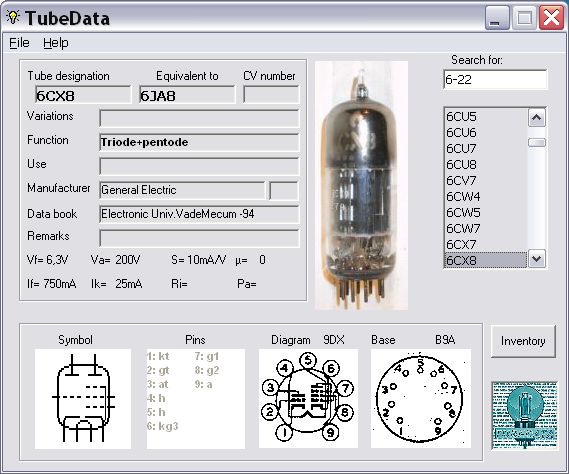
Task: Click the Equivalent to field 6JA8
Action: [187, 95]
